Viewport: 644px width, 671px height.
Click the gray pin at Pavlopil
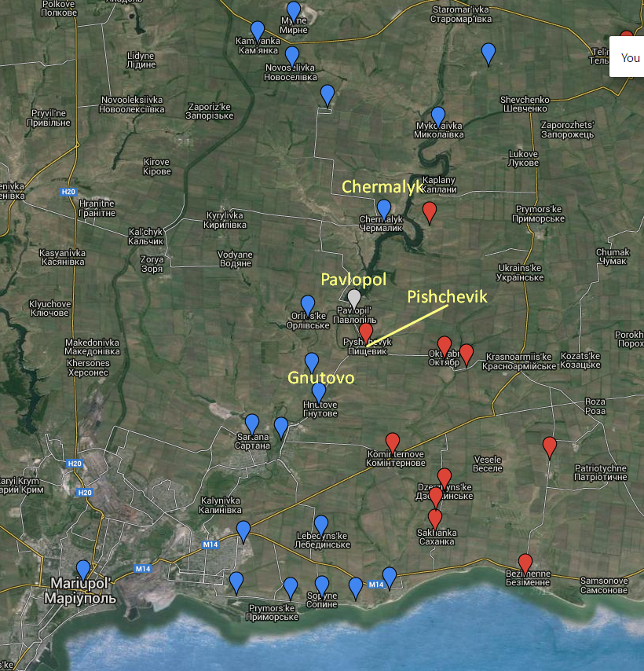pyautogui.click(x=354, y=298)
